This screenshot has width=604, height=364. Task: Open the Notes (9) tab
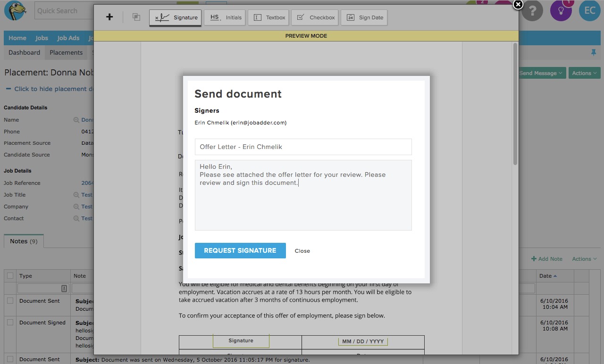pos(24,241)
